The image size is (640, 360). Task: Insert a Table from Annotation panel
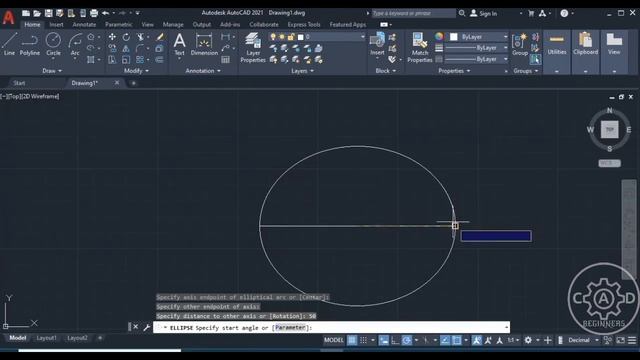click(x=225, y=60)
